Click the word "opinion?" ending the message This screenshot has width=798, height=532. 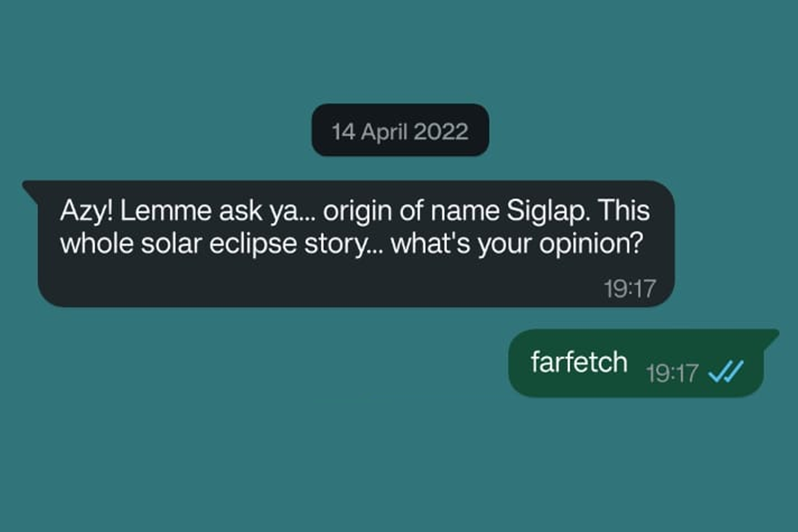point(591,243)
